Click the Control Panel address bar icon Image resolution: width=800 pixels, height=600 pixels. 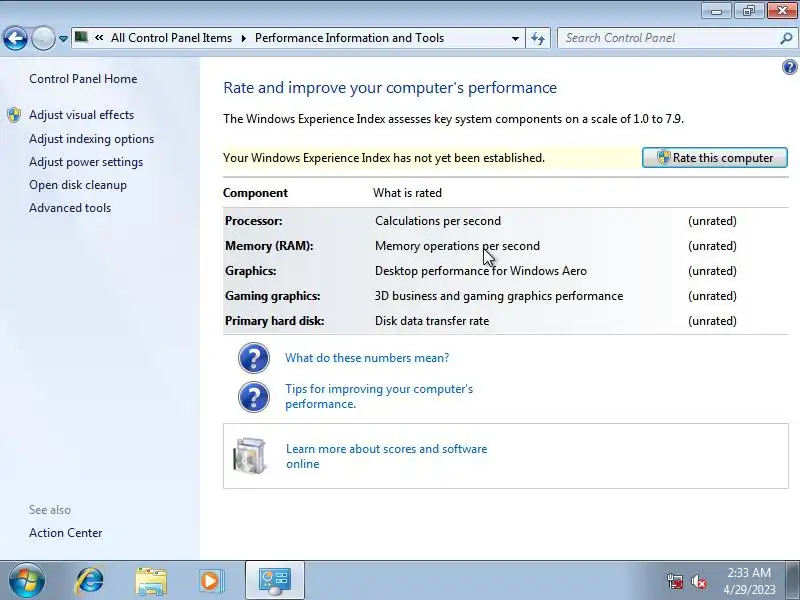coord(81,37)
